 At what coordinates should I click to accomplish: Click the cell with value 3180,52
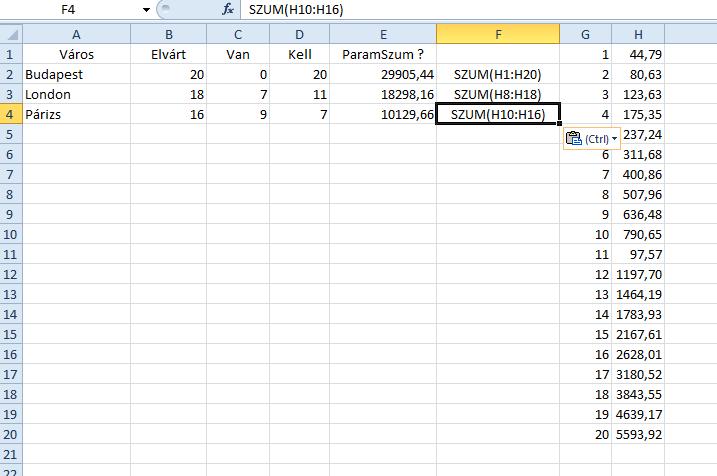tap(638, 374)
